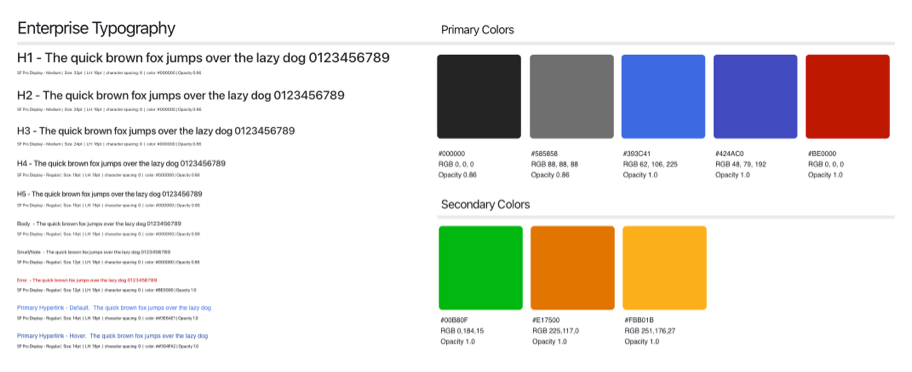This screenshot has height=372, width=912.
Task: Click the RGB 225,117,0 value
Action: click(x=555, y=331)
